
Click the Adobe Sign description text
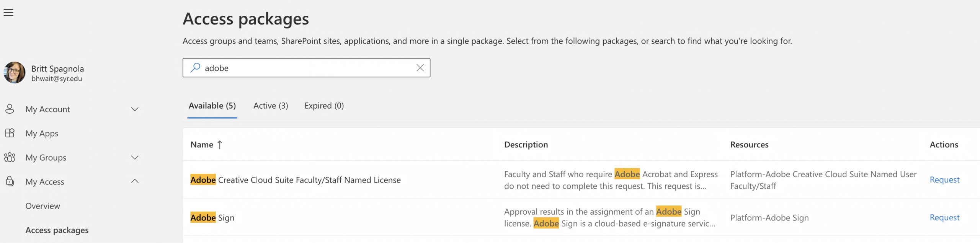[609, 217]
